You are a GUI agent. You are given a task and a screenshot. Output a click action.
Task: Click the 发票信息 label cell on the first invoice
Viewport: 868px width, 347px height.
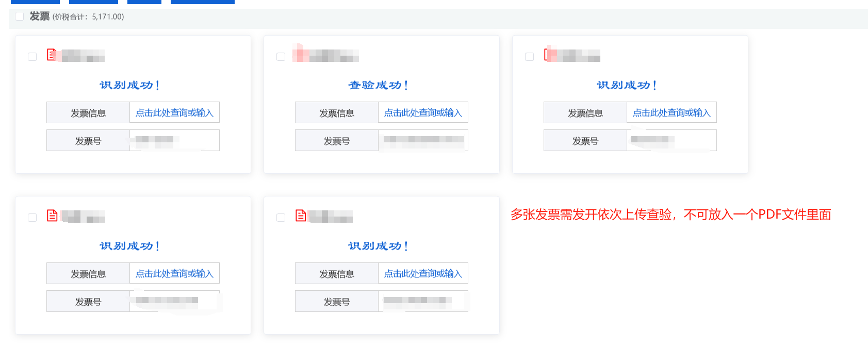(x=88, y=112)
